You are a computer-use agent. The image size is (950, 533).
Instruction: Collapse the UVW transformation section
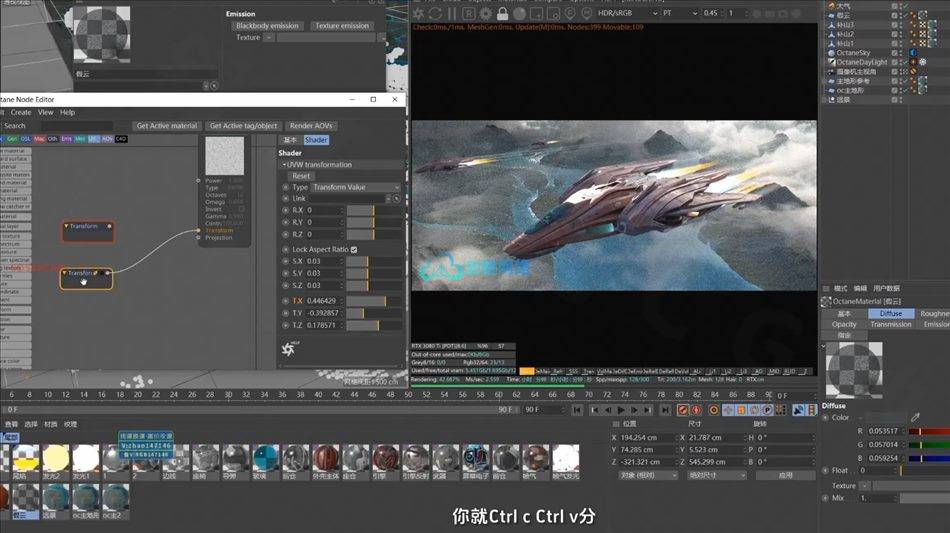pos(284,165)
